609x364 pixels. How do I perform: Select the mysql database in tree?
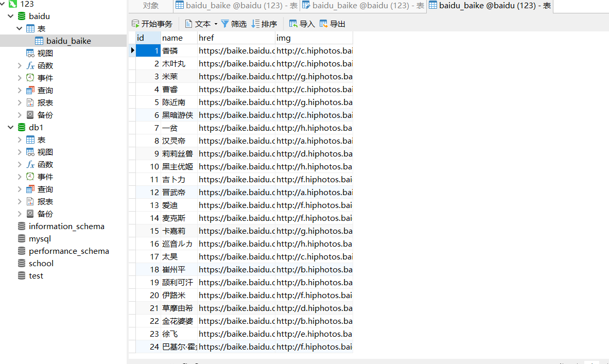(40, 238)
